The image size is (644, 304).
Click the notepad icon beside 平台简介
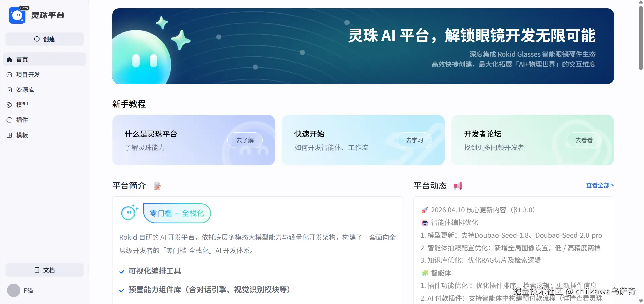point(157,186)
